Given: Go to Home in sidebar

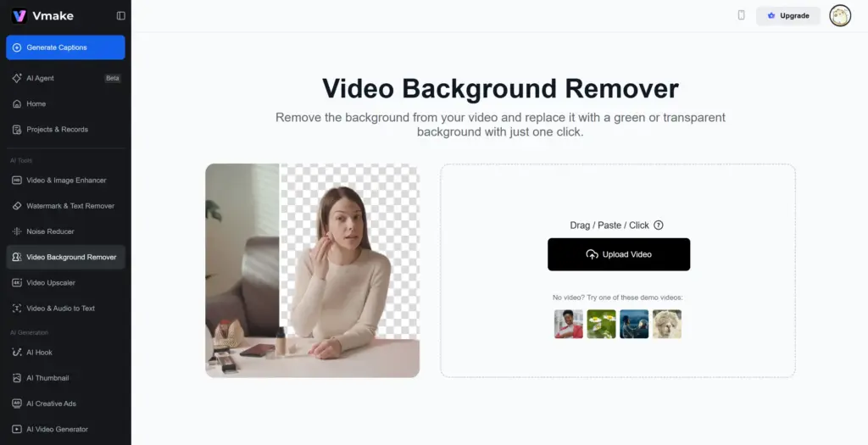Looking at the screenshot, I should (65, 103).
